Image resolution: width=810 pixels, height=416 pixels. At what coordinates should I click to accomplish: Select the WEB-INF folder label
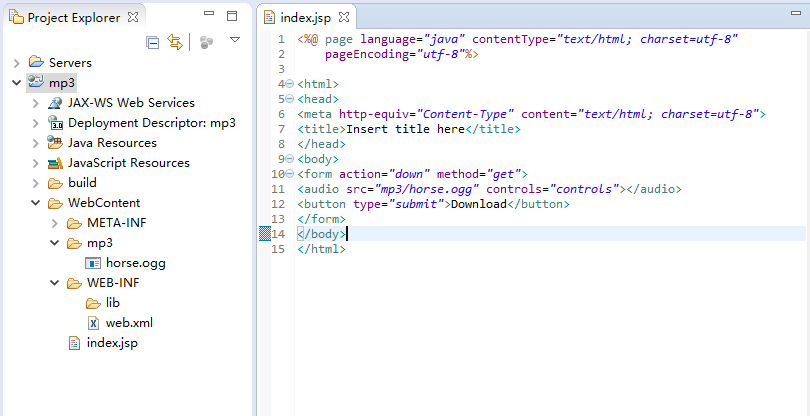tap(113, 283)
